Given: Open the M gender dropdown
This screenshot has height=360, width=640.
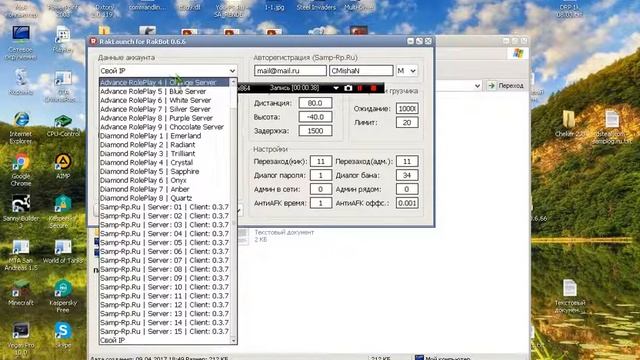Looking at the screenshot, I should click(x=407, y=71).
